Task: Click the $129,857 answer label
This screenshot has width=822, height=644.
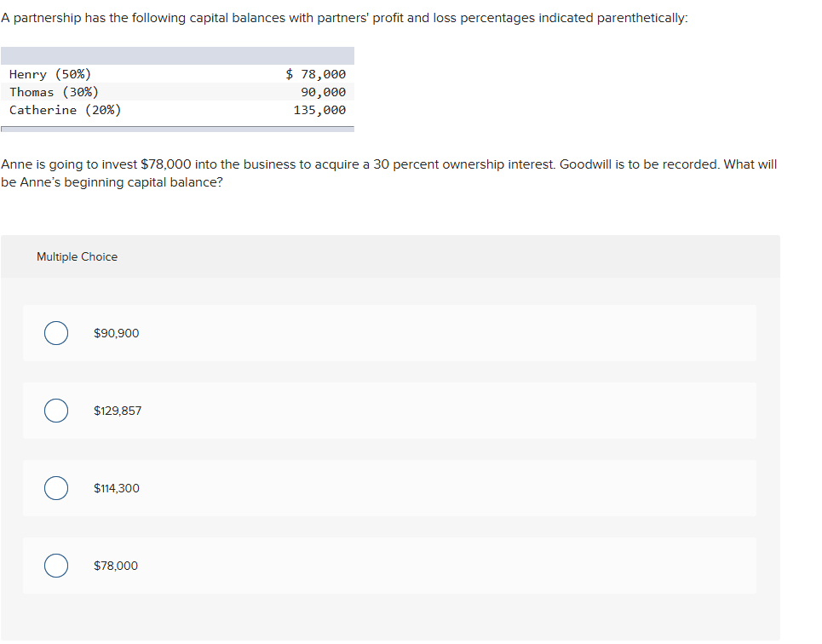Action: (118, 411)
